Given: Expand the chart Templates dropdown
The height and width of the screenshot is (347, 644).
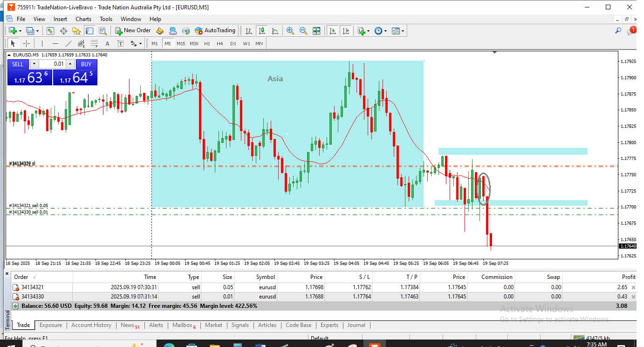Looking at the screenshot, I should [403, 31].
